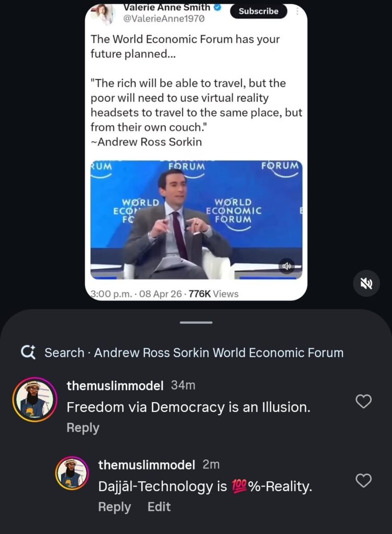Tap the AI search sparkle magnifier icon
Image resolution: width=392 pixels, height=534 pixels.
click(x=28, y=353)
